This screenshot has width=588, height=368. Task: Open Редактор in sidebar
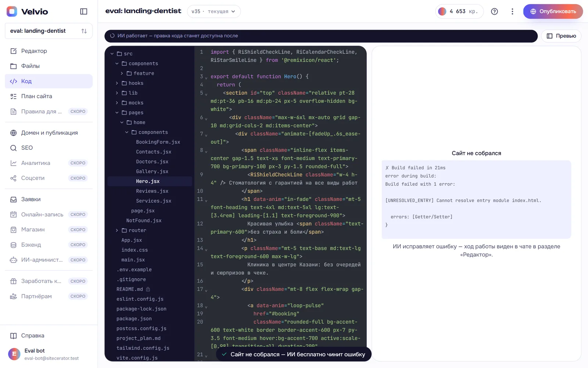click(x=49, y=51)
